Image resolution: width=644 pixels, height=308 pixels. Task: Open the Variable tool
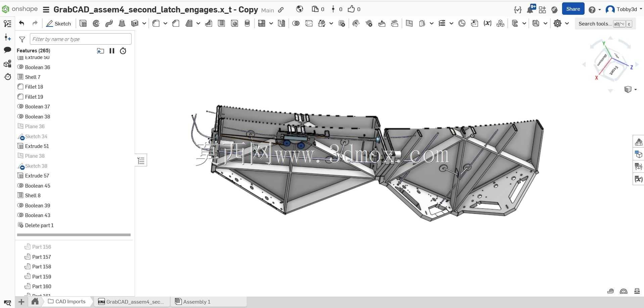[x=487, y=23]
